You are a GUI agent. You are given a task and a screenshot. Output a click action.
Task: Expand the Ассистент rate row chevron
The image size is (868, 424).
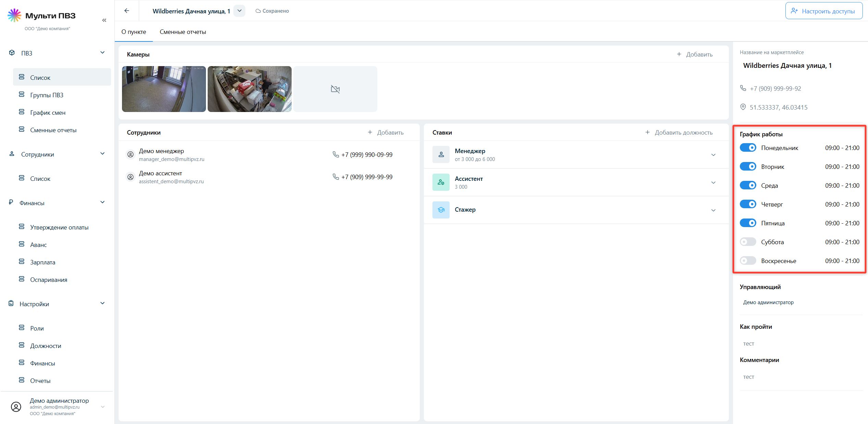713,183
